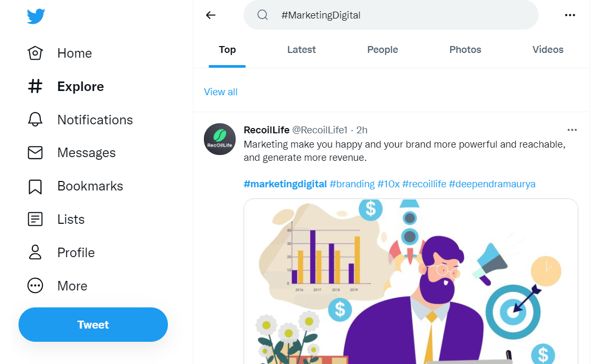Open the marketing illustration image
This screenshot has height=364, width=591.
pos(411,281)
